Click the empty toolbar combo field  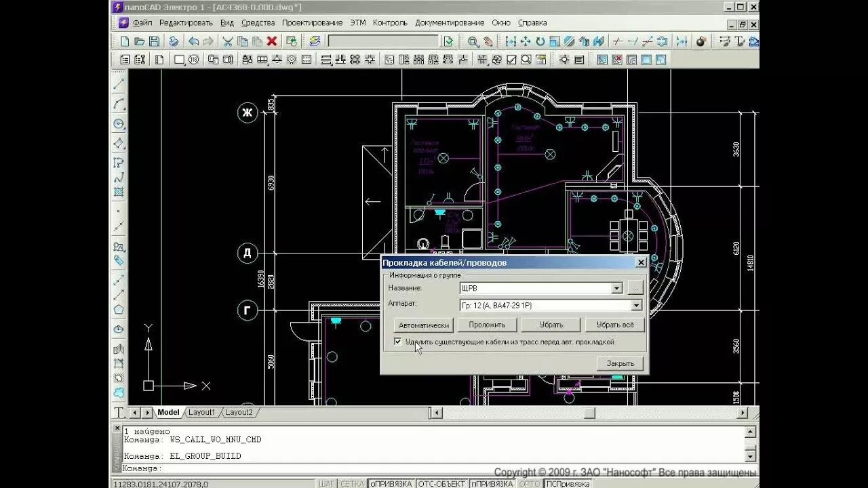pos(383,41)
